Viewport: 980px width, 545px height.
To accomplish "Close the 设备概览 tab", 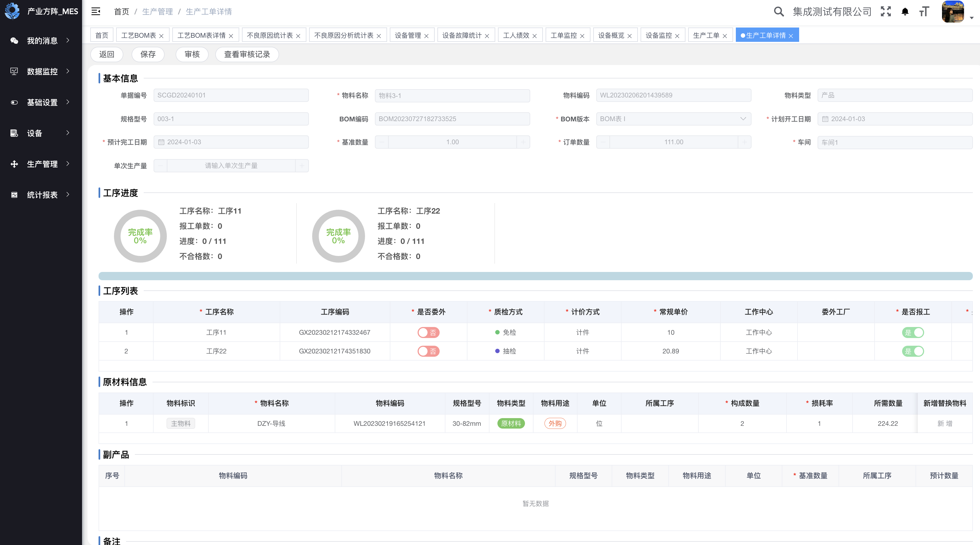I will click(x=630, y=36).
